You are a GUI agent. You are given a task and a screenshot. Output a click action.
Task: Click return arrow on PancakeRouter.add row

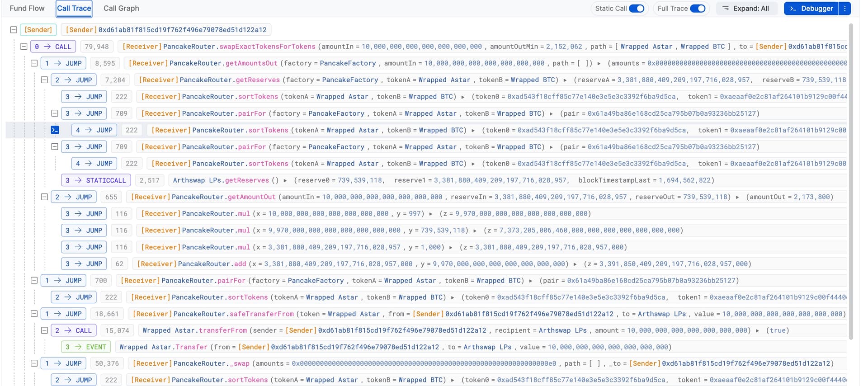click(x=575, y=264)
